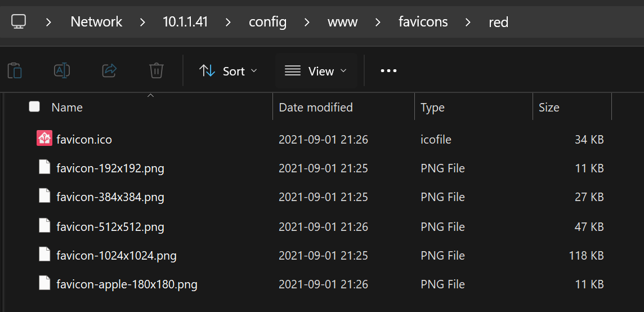The width and height of the screenshot is (644, 312).
Task: Navigate to www in the address bar
Action: click(x=342, y=22)
